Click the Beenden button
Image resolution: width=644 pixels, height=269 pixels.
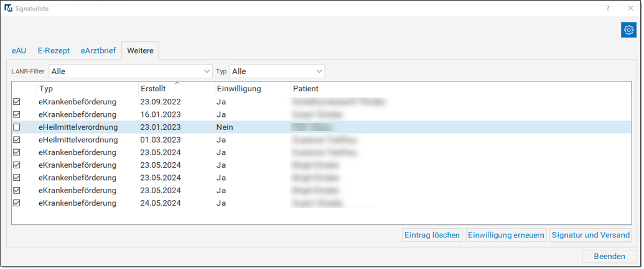tap(609, 257)
